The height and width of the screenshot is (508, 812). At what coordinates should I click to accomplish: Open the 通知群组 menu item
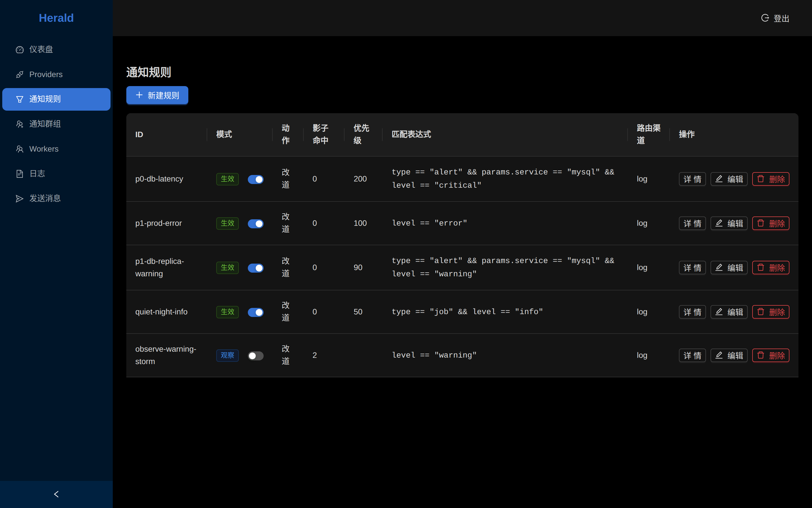(56, 124)
